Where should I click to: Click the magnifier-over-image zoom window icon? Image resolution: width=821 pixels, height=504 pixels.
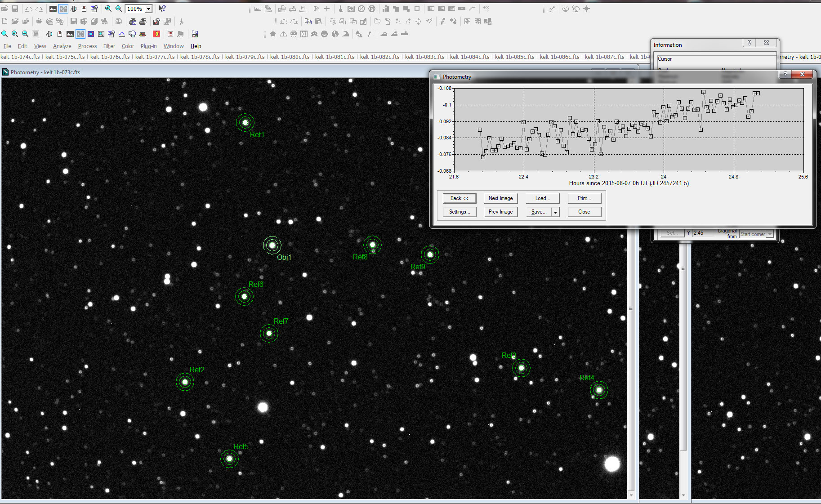tap(101, 34)
